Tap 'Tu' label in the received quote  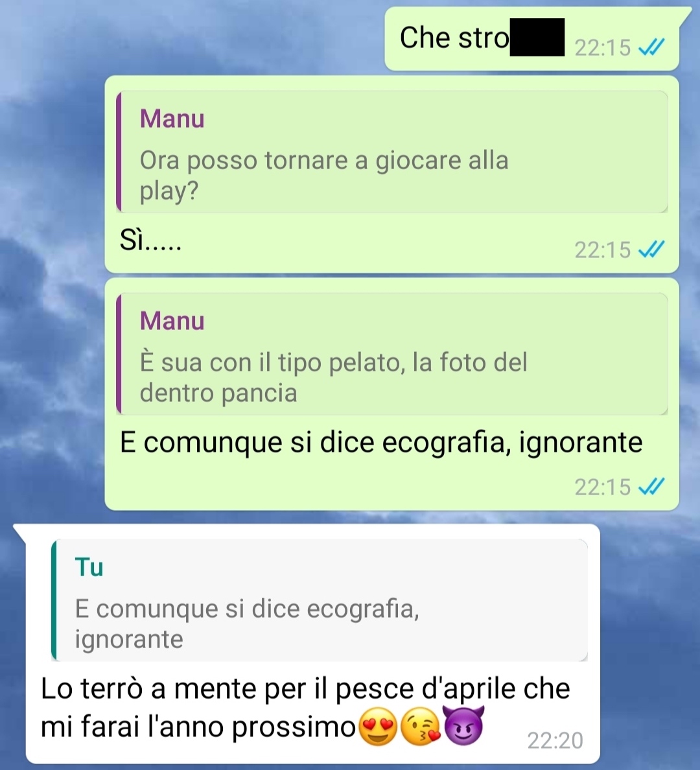(89, 567)
